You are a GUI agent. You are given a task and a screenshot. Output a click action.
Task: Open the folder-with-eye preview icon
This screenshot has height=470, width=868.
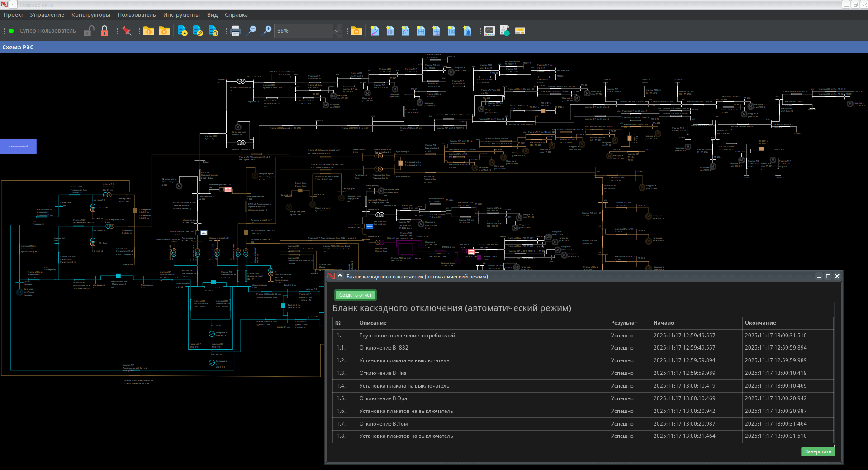click(356, 31)
